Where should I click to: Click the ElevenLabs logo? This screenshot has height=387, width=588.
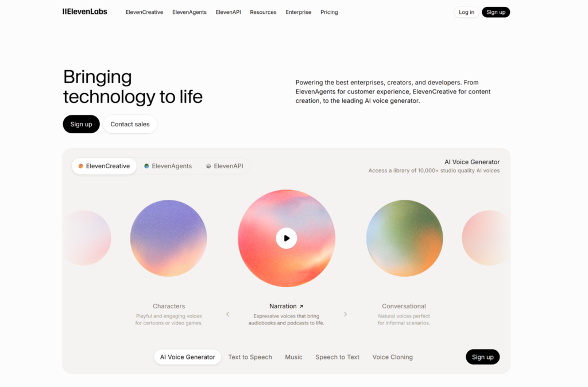pos(85,12)
